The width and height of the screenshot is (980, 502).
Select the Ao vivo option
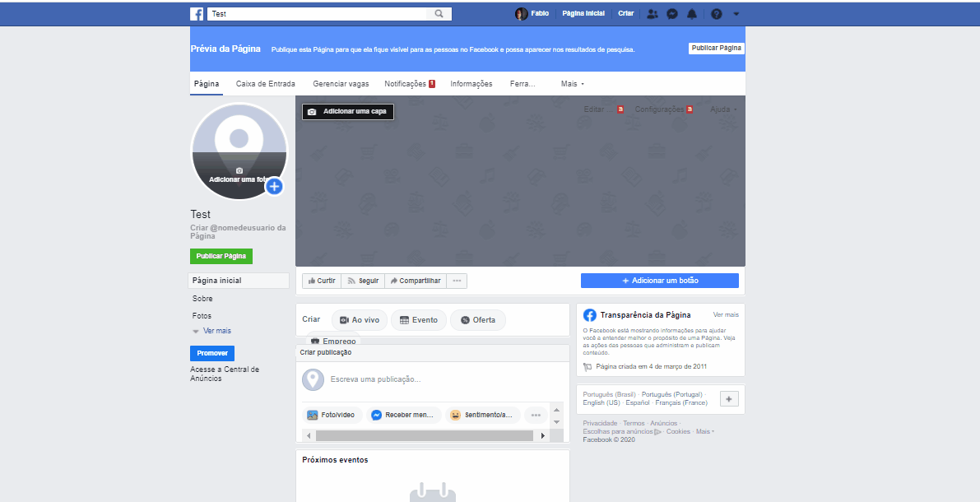click(359, 320)
